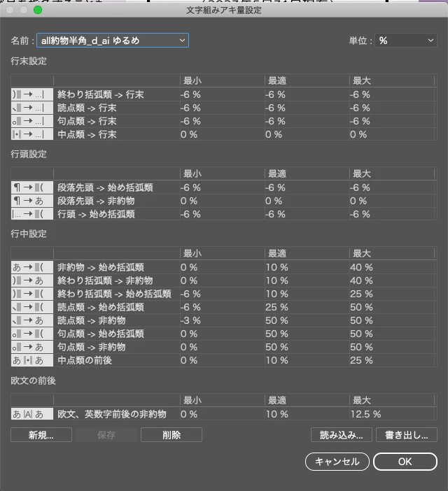The image size is (448, 491).
Task: Click 最適 value 10% of 中点類の前後
Action: tap(276, 360)
